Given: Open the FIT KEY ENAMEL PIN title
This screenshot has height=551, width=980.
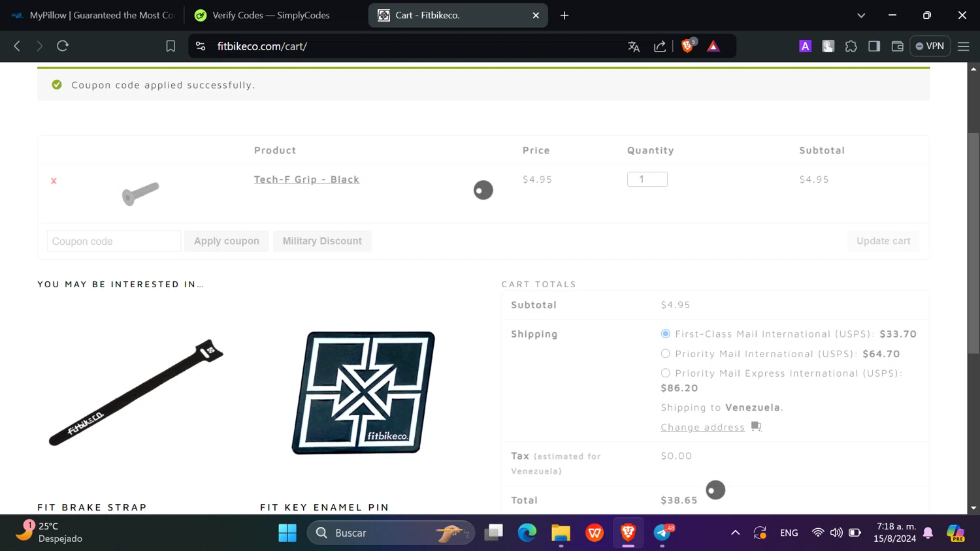Looking at the screenshot, I should (325, 507).
